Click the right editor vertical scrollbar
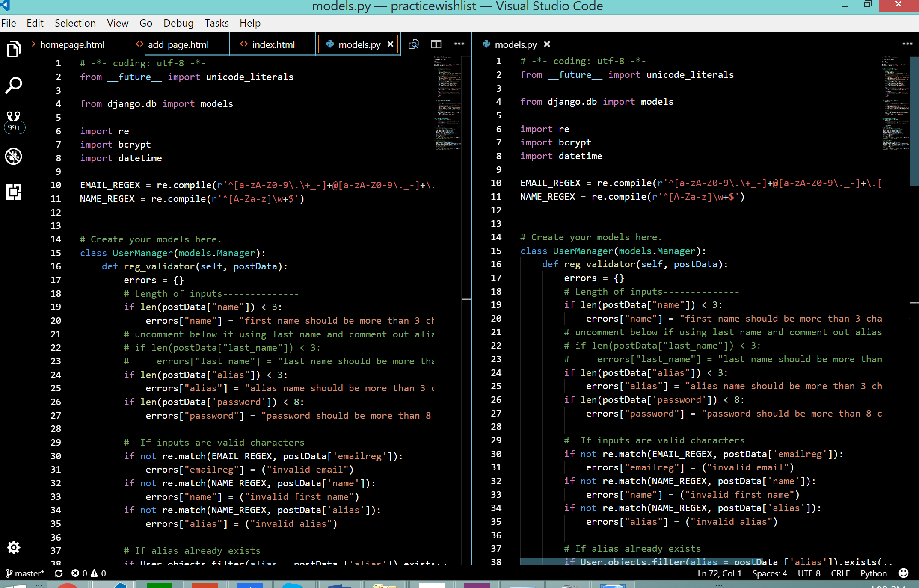The height and width of the screenshot is (588, 919). (x=914, y=121)
